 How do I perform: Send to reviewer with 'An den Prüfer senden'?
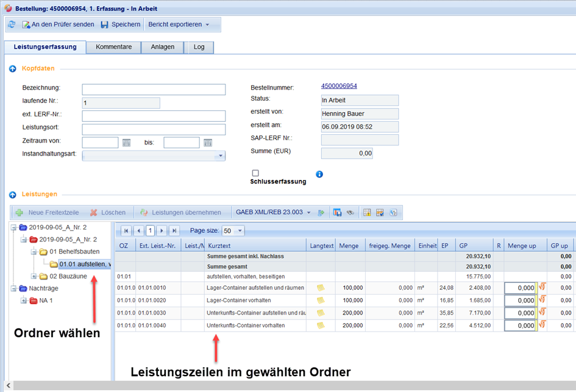pyautogui.click(x=58, y=24)
